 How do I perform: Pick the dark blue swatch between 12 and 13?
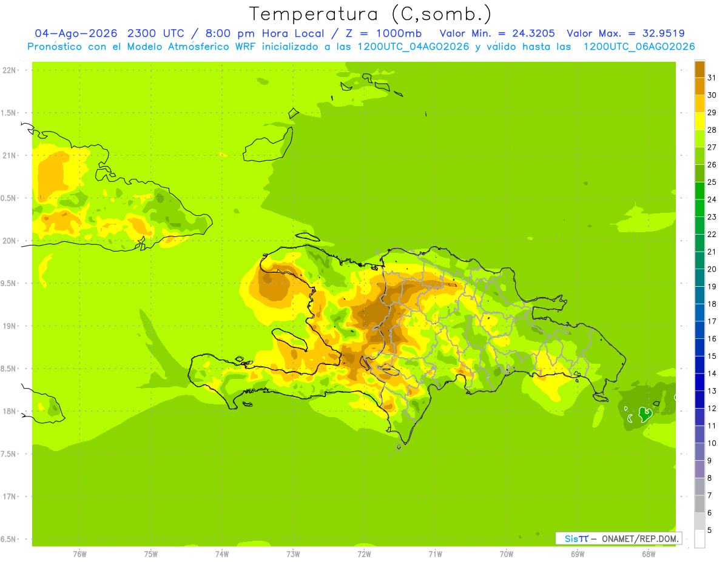click(699, 399)
